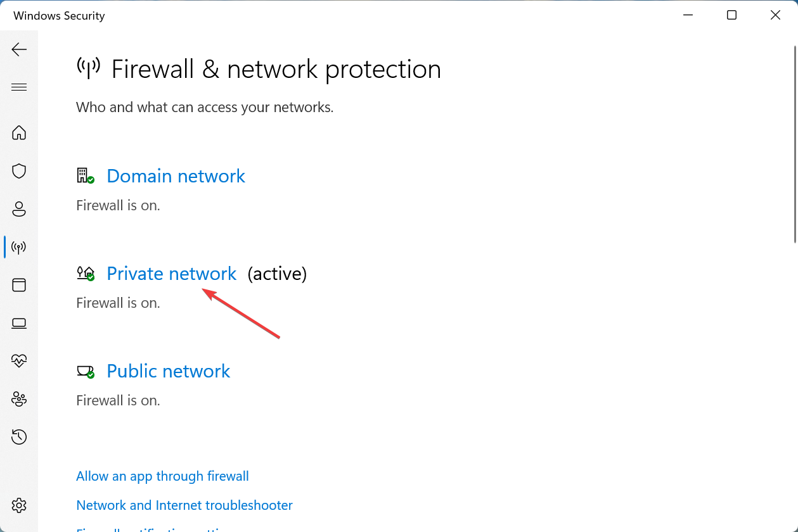Open Settings gear icon in sidebar
Image resolution: width=798 pixels, height=532 pixels.
point(19,505)
